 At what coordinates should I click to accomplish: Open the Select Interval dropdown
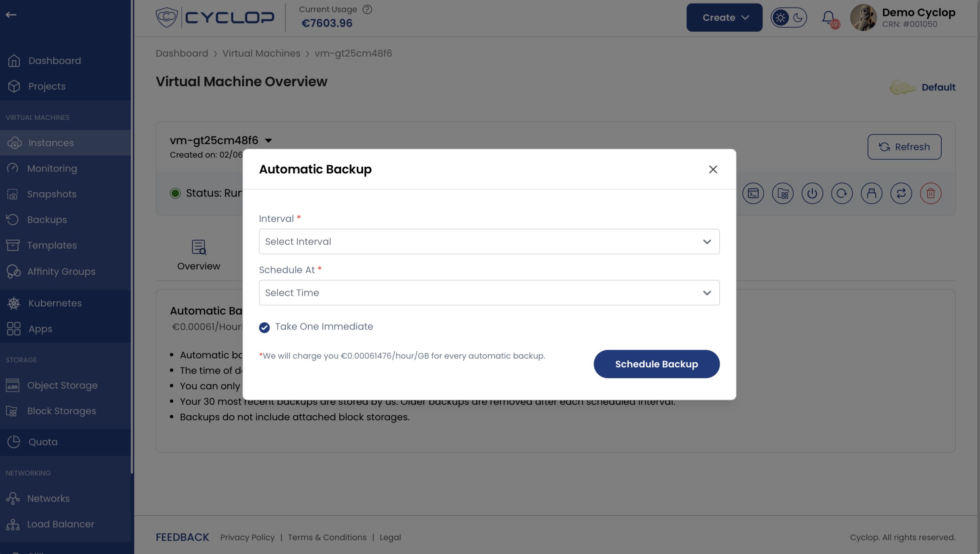click(489, 242)
